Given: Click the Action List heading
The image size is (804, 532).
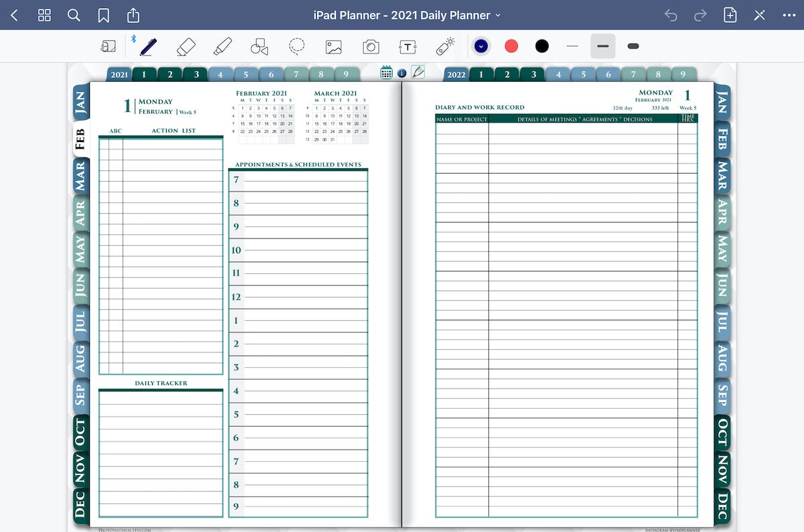Looking at the screenshot, I should (174, 131).
